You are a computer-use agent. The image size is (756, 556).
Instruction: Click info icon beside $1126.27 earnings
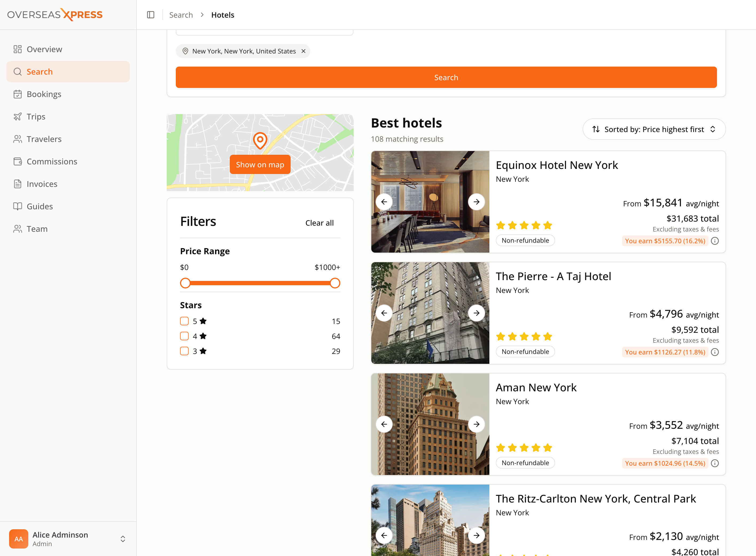click(715, 352)
